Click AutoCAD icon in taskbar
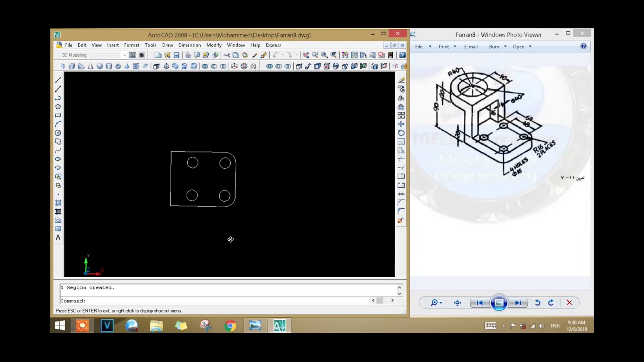 pyautogui.click(x=280, y=326)
